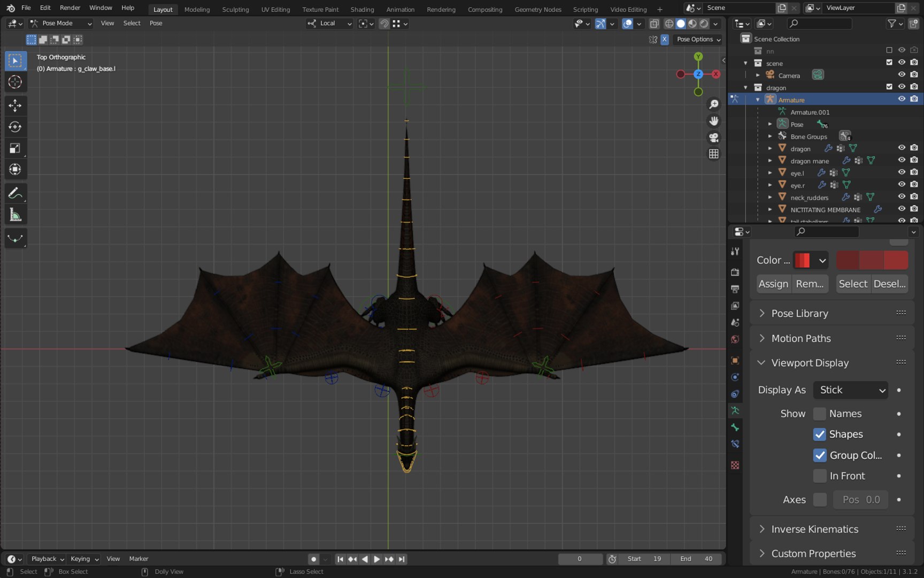Viewport: 924px width, 578px height.
Task: Open the Render properties tab
Action: 735,272
